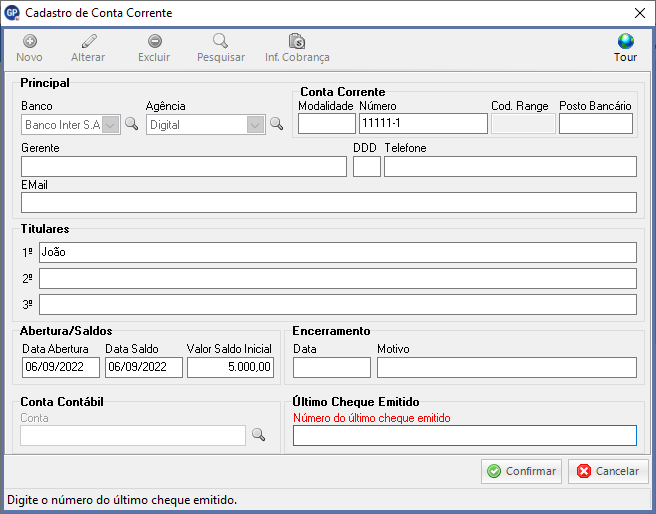Click the Data Abertura date field
The width and height of the screenshot is (656, 514).
(x=61, y=367)
